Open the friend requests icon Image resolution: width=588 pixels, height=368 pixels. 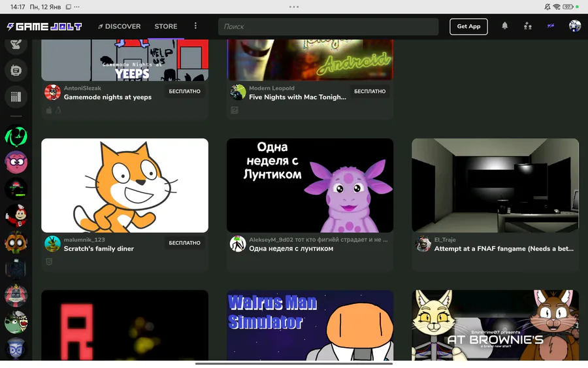click(528, 26)
